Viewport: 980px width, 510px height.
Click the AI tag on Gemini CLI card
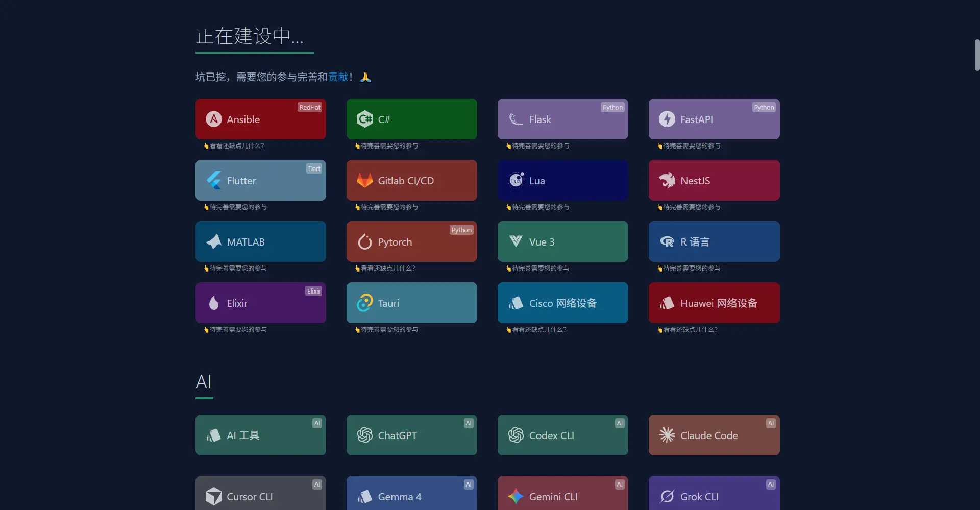coord(620,484)
